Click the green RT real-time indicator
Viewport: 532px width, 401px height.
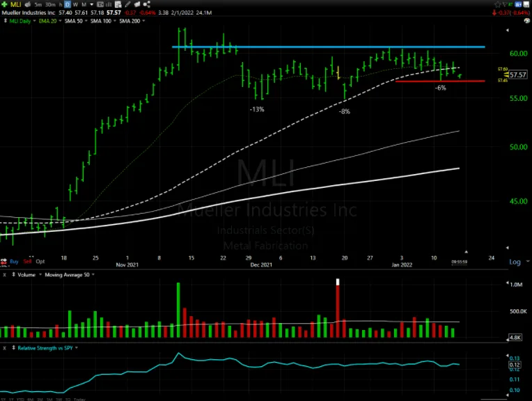click(510, 4)
